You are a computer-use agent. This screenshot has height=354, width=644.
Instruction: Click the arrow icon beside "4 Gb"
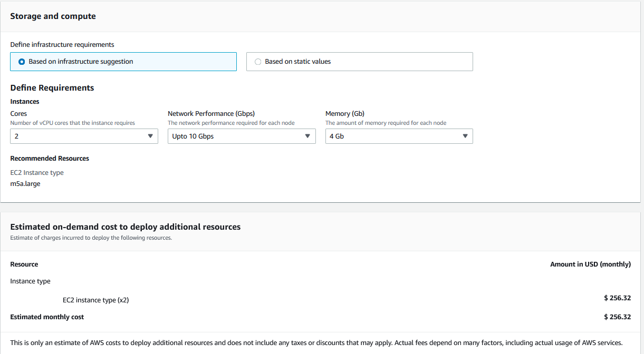coord(465,136)
